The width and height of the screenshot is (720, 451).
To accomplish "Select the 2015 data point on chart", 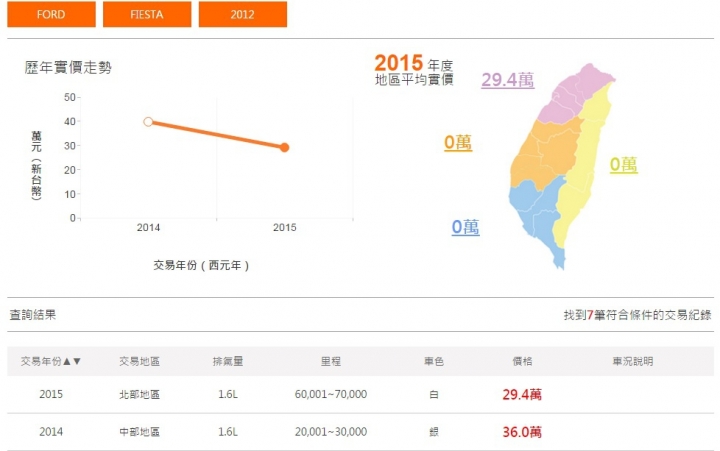I will click(x=285, y=147).
